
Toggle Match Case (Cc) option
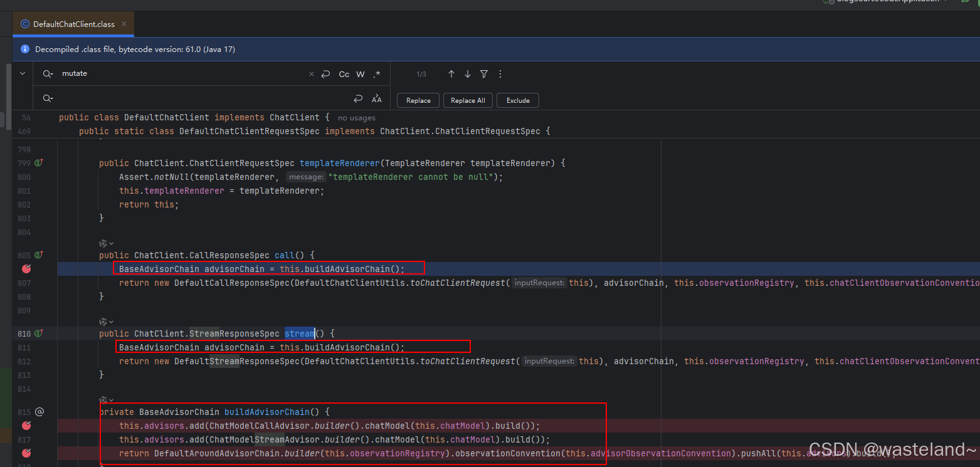[x=344, y=74]
